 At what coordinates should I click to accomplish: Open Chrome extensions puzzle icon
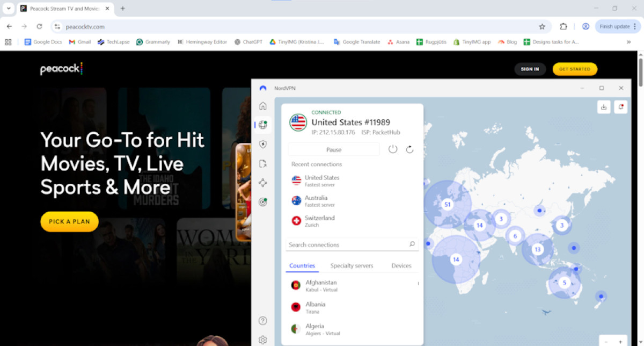563,26
